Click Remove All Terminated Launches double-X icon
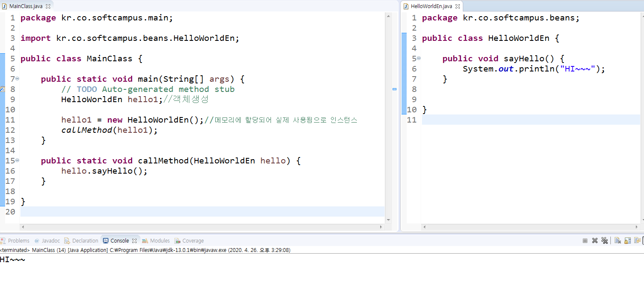Image resolution: width=644 pixels, height=283 pixels. tap(604, 241)
